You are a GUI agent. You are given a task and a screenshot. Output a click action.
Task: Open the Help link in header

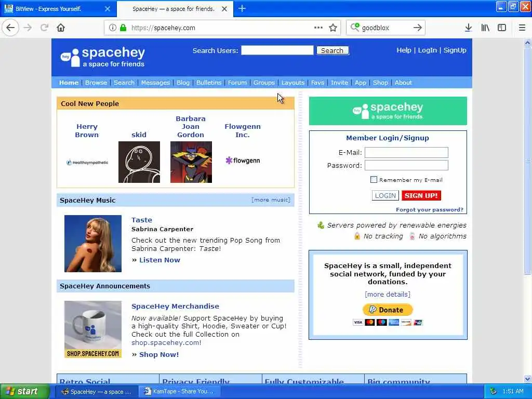pos(404,50)
